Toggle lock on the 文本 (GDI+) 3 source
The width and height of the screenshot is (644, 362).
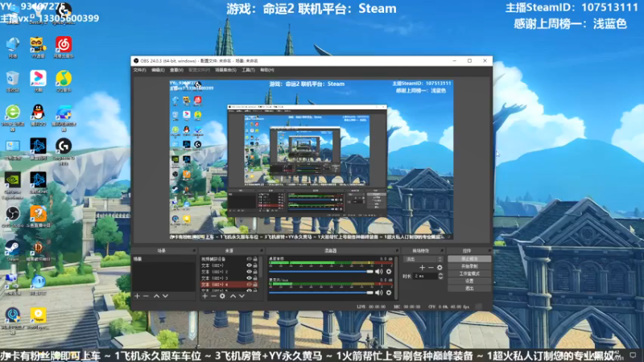(x=255, y=278)
